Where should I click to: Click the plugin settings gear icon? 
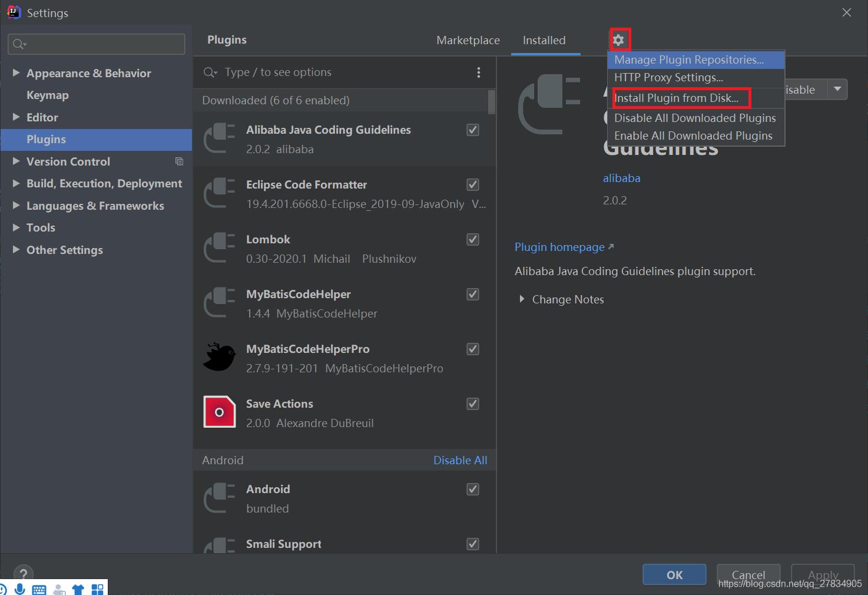(618, 40)
